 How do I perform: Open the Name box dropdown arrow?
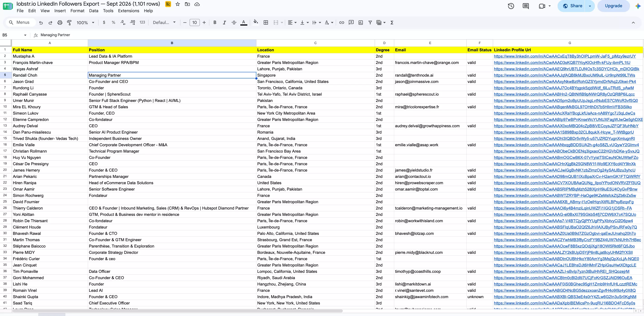(x=25, y=35)
